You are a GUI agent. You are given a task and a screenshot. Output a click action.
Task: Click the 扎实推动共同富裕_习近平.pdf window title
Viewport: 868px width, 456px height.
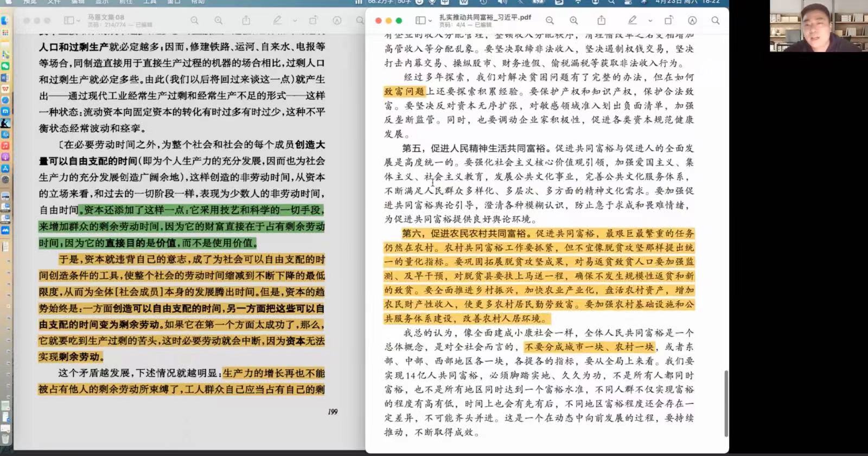484,17
